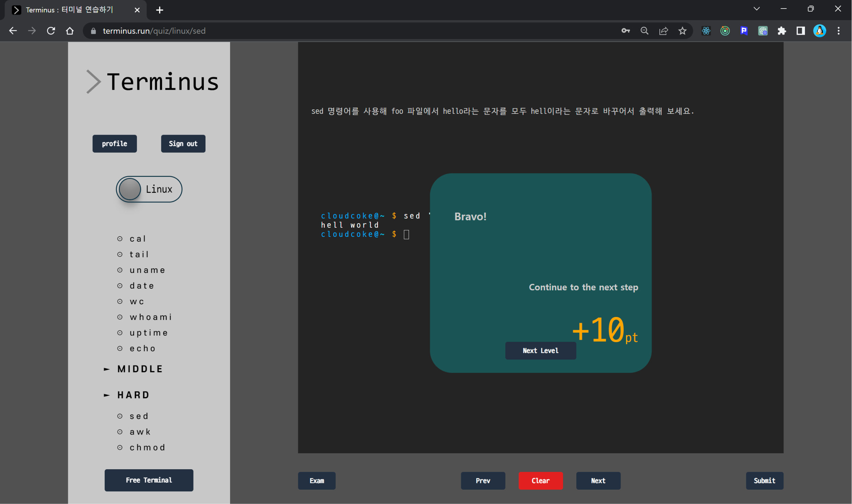Click the home icon in browser toolbar

(x=70, y=31)
